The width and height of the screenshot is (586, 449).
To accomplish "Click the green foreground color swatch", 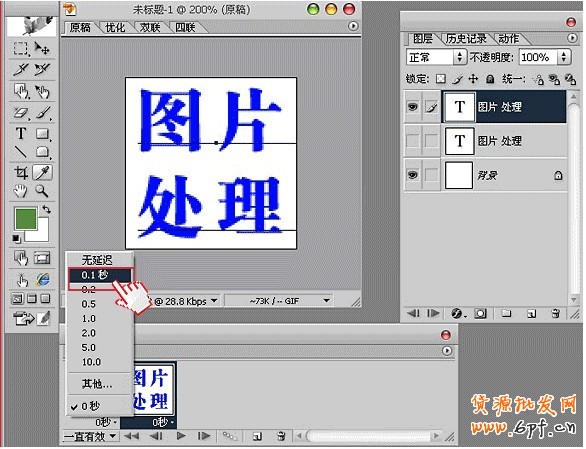I will pos(25,218).
